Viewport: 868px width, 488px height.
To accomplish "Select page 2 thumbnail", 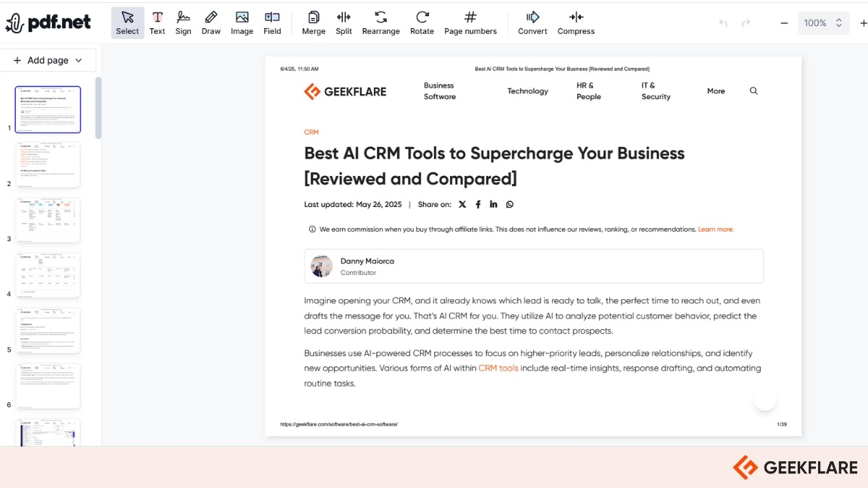I will [48, 165].
